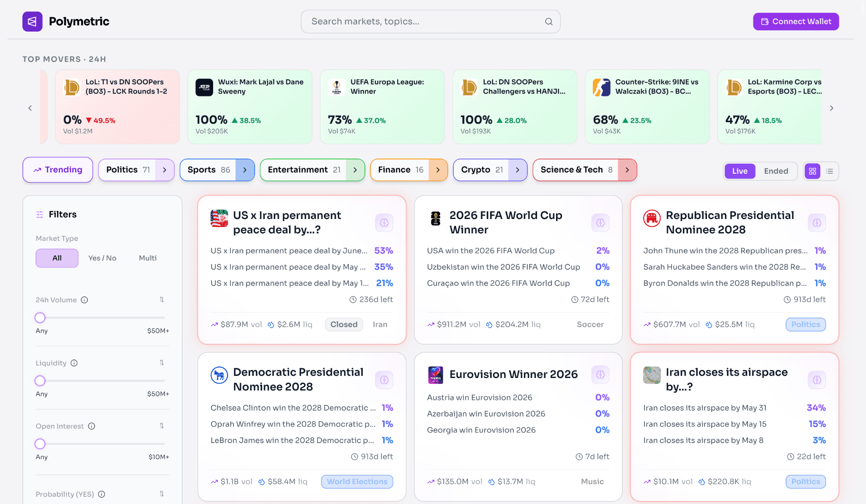Click the US-Iran flags market icon
This screenshot has height=504, width=866.
(x=219, y=218)
